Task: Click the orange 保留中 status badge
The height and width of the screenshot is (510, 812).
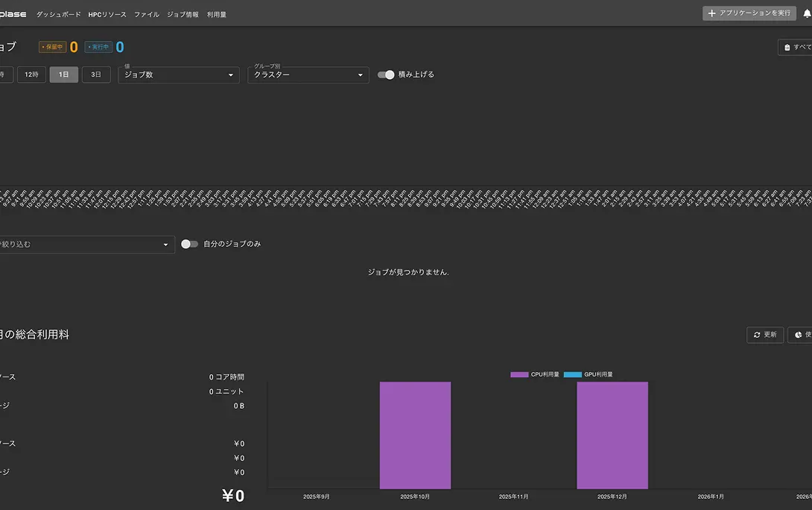Action: (53, 47)
